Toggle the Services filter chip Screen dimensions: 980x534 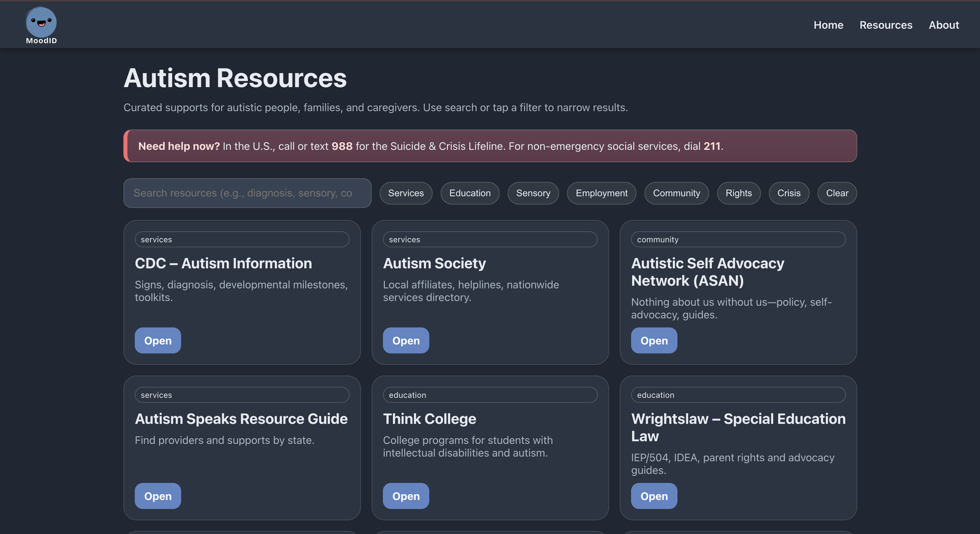[x=406, y=193]
